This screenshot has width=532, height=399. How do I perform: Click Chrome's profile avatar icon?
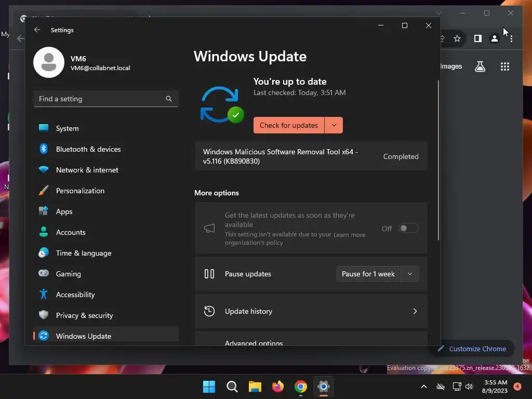[x=495, y=38]
